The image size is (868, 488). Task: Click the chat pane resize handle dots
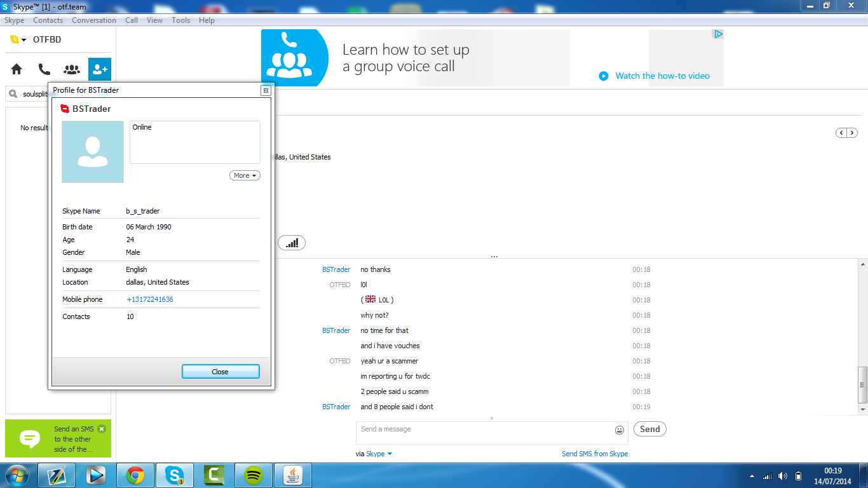click(494, 257)
